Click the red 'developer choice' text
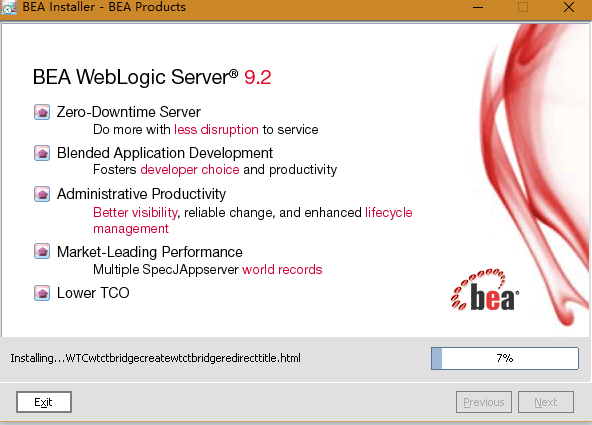Screen dimensions: 592x425 coord(190,170)
